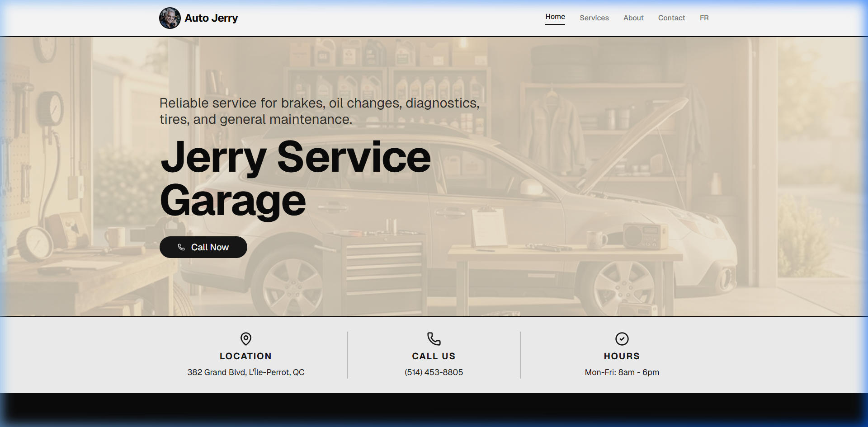
Task: Click the phone icon inside Call Now button
Action: [181, 247]
